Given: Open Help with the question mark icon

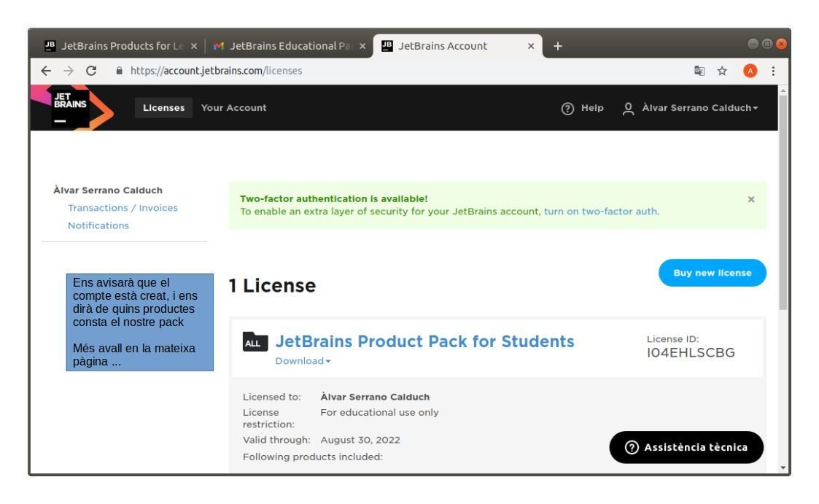Looking at the screenshot, I should click(x=567, y=108).
